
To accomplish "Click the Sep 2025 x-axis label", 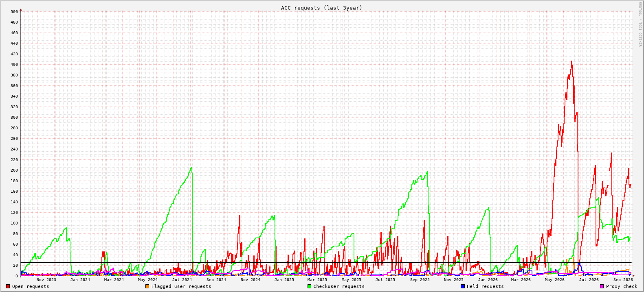I will tap(420, 280).
